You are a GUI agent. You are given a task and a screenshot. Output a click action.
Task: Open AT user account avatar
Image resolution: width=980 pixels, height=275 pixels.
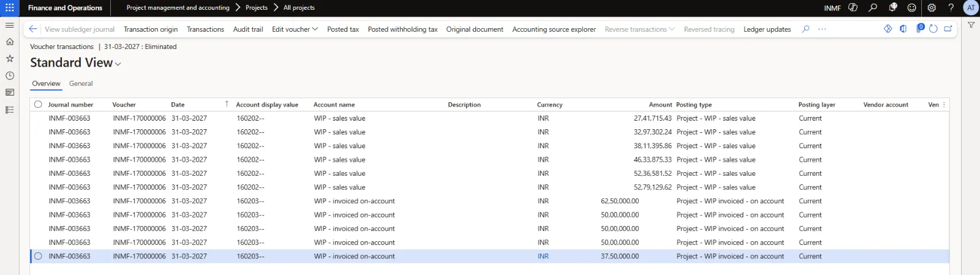(971, 8)
